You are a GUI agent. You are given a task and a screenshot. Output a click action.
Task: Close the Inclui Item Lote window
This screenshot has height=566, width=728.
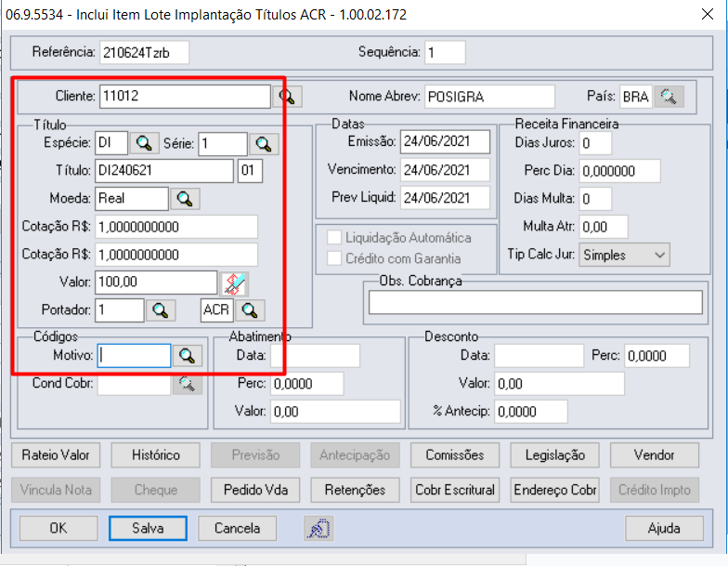click(x=708, y=15)
